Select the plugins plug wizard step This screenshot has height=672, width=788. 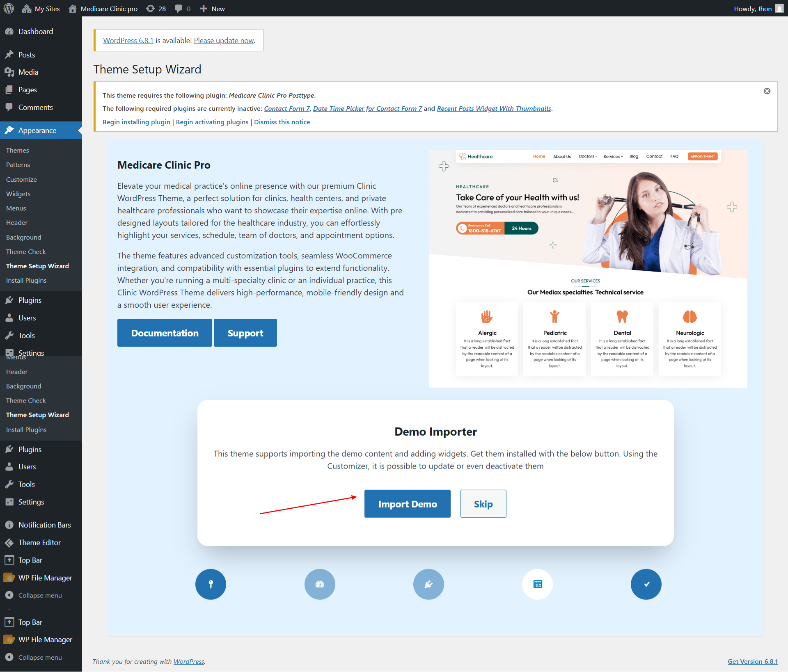(428, 584)
